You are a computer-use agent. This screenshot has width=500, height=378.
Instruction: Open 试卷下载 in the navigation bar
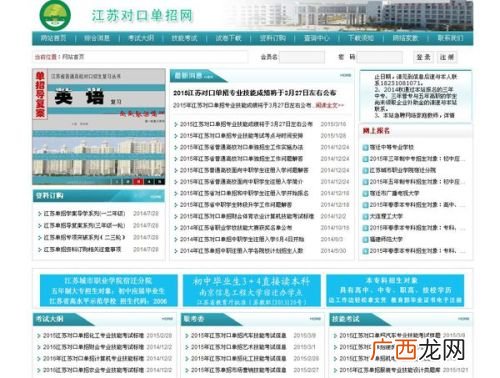[x=228, y=38]
